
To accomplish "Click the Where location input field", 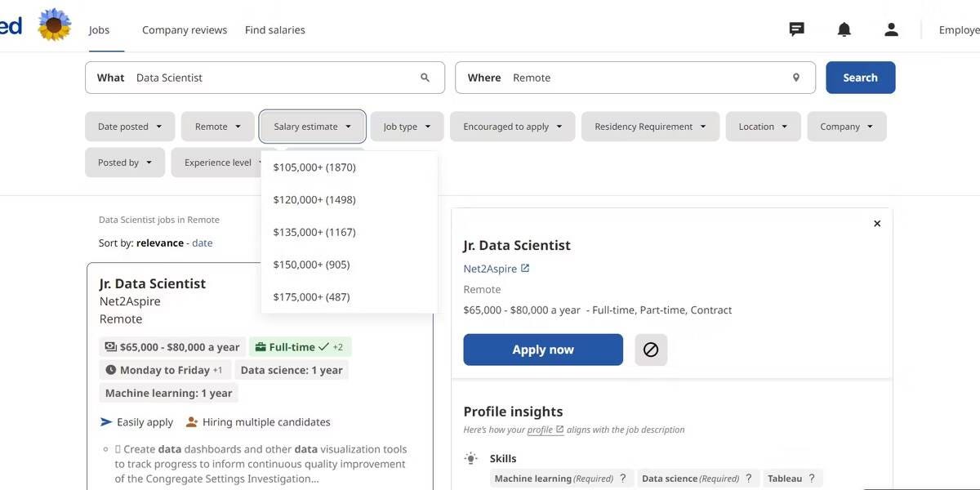I will [645, 78].
